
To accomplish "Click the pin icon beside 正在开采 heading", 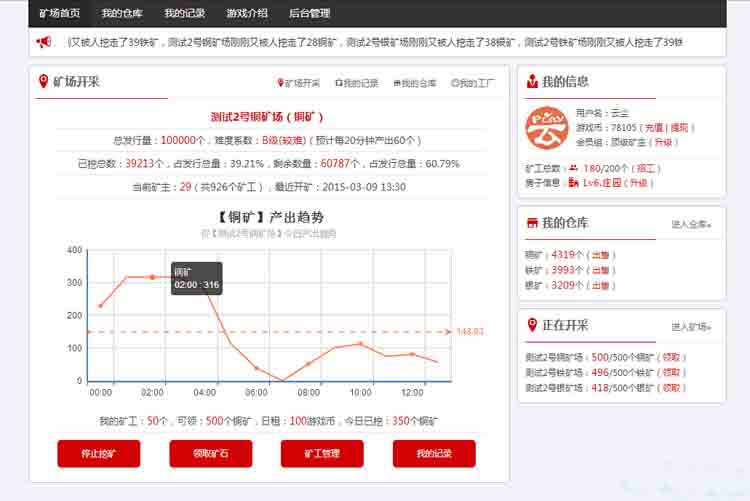I will [532, 325].
